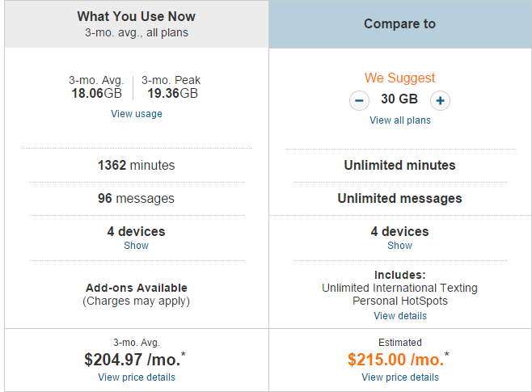Select the Unlimited minutes row
532x392 pixels.
point(399,165)
